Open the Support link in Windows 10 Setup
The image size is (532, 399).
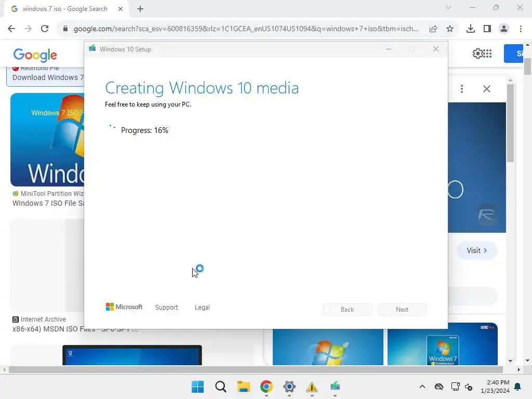point(167,308)
